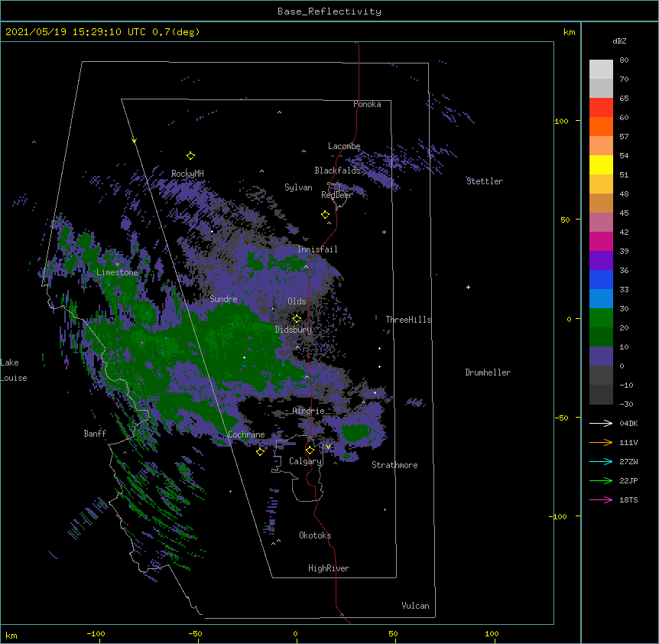Click the yellow marker inside Calgary
Image resolution: width=659 pixels, height=644 pixels.
click(310, 450)
